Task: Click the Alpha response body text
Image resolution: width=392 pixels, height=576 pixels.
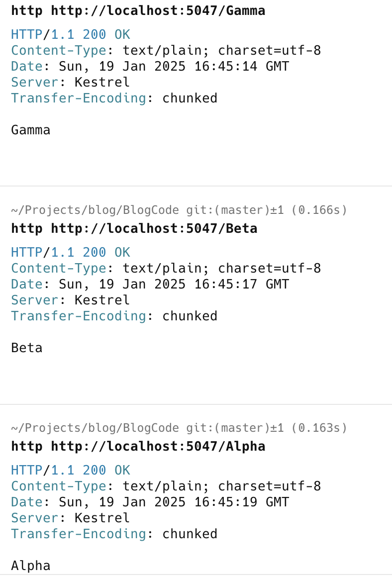Action: (x=31, y=566)
